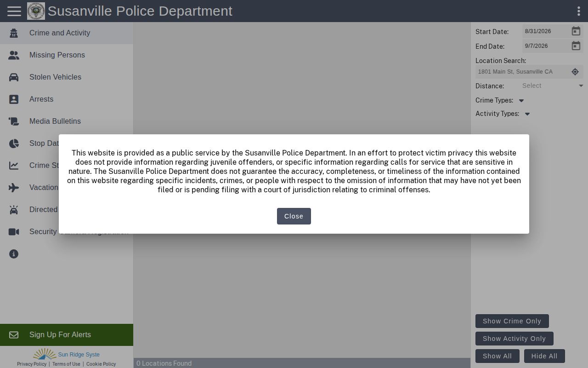
Task: Click Show Activity Only button
Action: point(514,339)
